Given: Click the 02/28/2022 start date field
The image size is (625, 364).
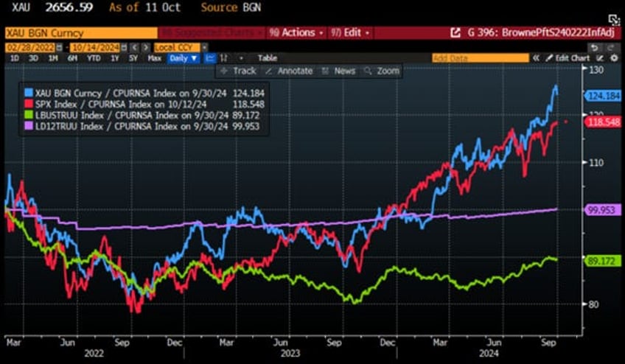Looking at the screenshot, I should (30, 47).
